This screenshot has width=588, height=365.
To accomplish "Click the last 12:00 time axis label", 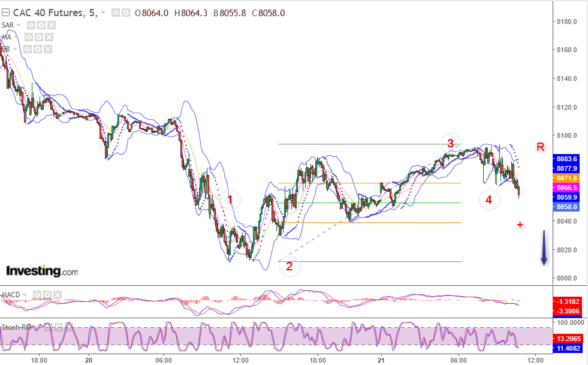I will coord(535,360).
